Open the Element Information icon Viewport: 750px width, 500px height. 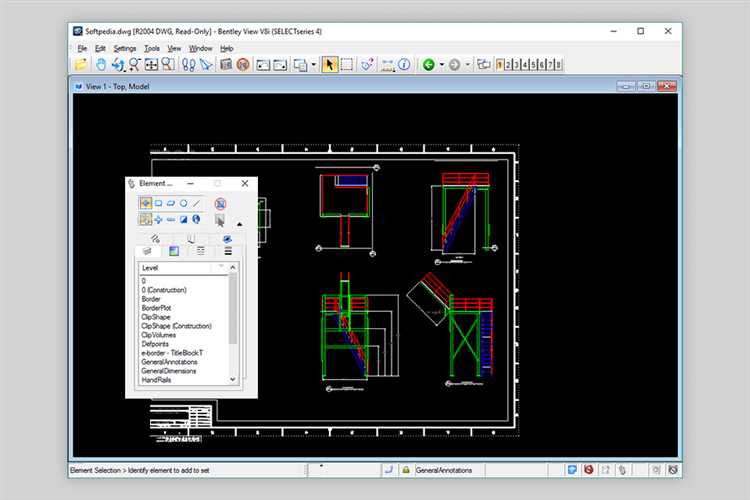point(404,64)
